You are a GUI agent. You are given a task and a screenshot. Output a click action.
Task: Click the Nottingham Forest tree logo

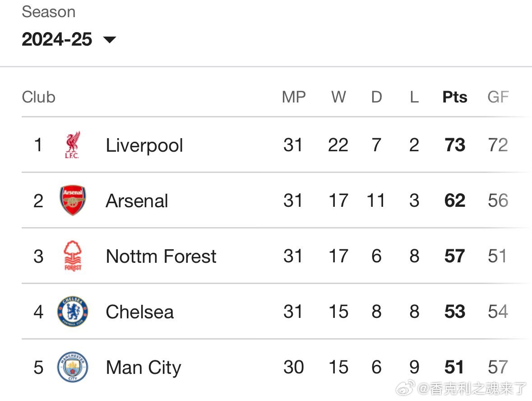pyautogui.click(x=73, y=256)
